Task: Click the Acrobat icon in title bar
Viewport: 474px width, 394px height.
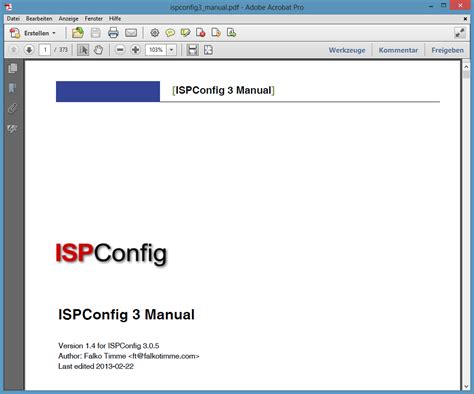Action: tap(8, 7)
